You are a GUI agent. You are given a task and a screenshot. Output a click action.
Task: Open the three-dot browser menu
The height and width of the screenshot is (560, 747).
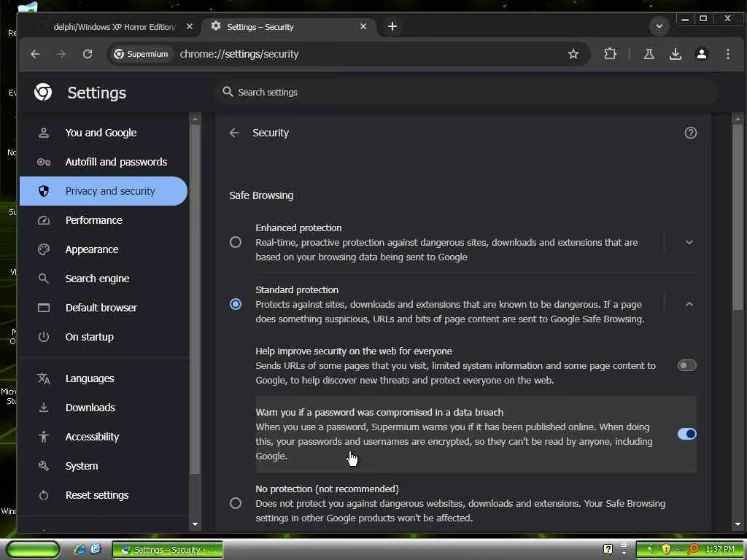727,54
